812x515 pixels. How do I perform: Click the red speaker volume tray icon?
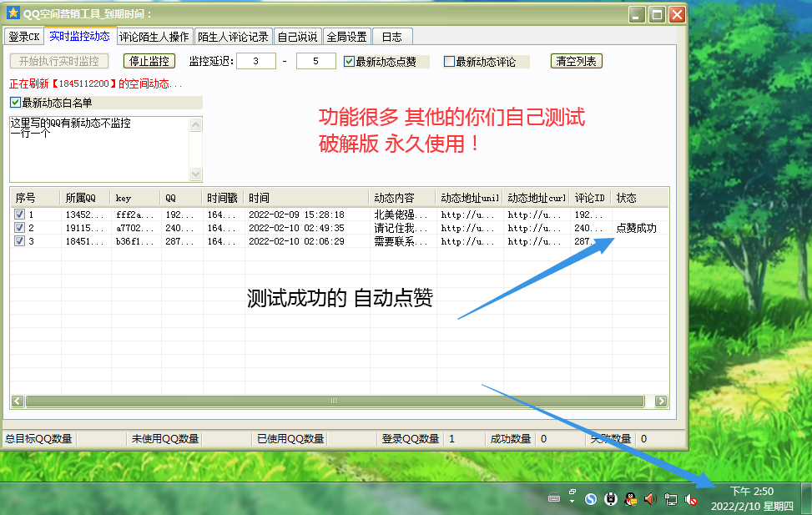pos(650,498)
